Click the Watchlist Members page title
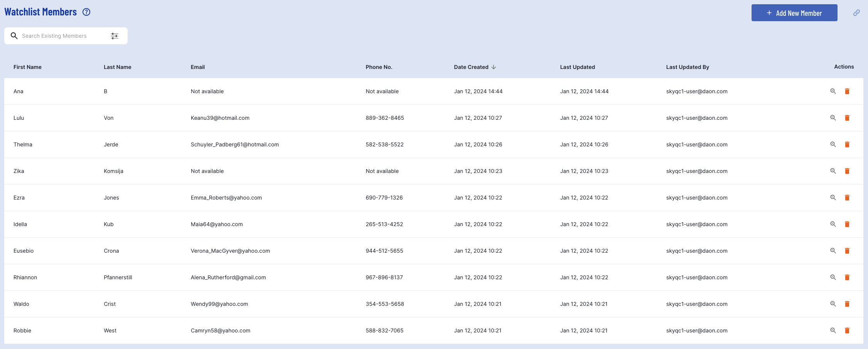 40,12
